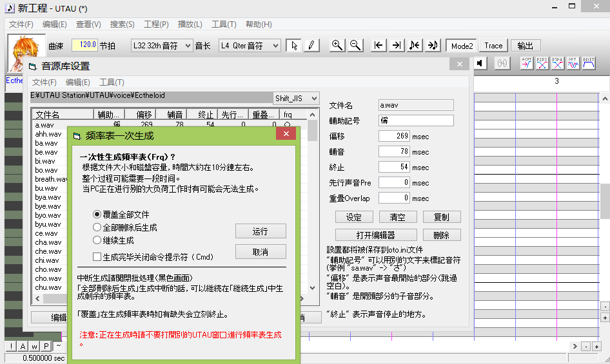610x364 pixels.
Task: Open the 工具(T) menu in 音源库设置 window
Action: (x=112, y=82)
